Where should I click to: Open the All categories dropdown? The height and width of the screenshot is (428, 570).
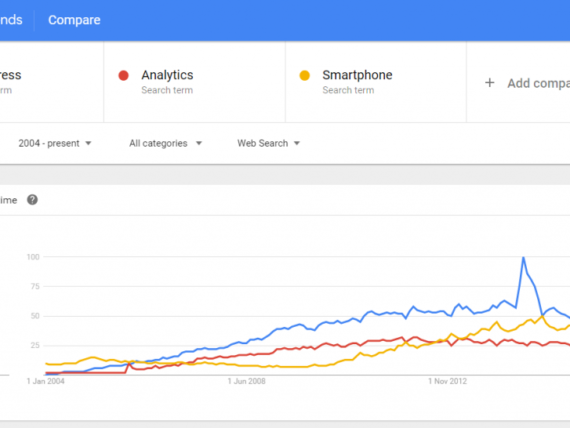tap(165, 144)
